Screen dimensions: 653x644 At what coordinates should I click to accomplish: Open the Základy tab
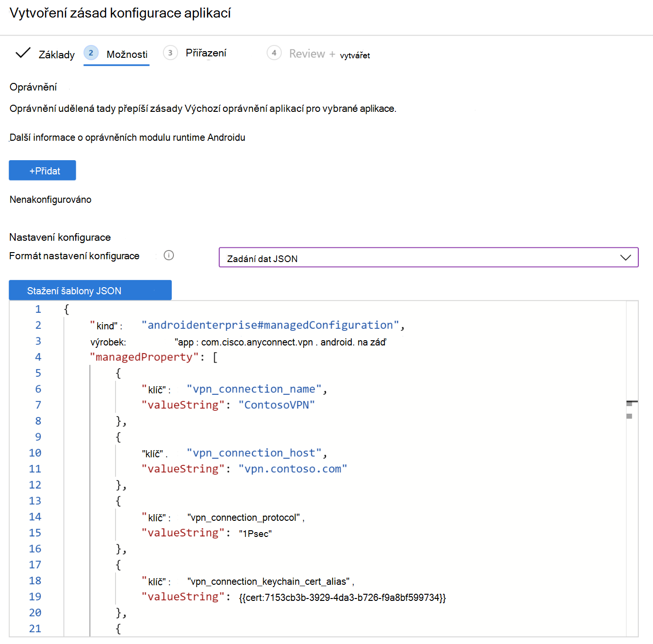56,54
